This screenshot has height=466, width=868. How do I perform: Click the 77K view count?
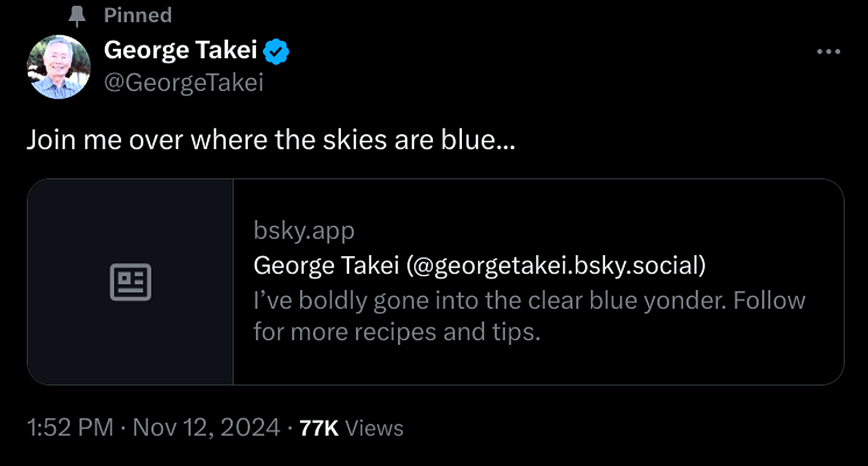tap(319, 428)
